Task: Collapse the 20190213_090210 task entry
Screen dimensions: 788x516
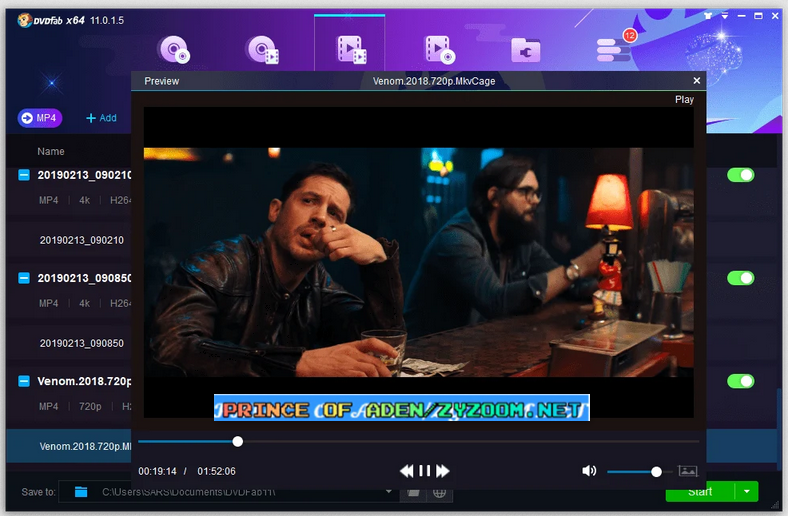Action: pos(24,175)
